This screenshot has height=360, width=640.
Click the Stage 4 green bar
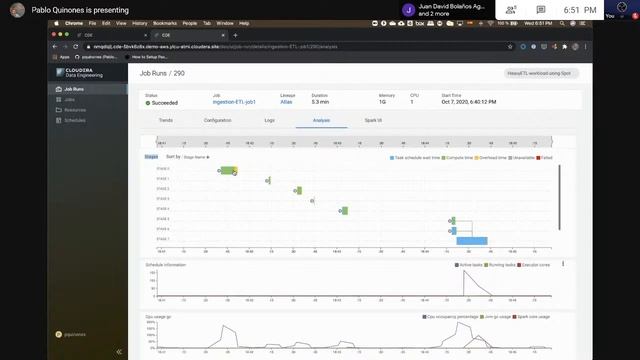point(345,211)
